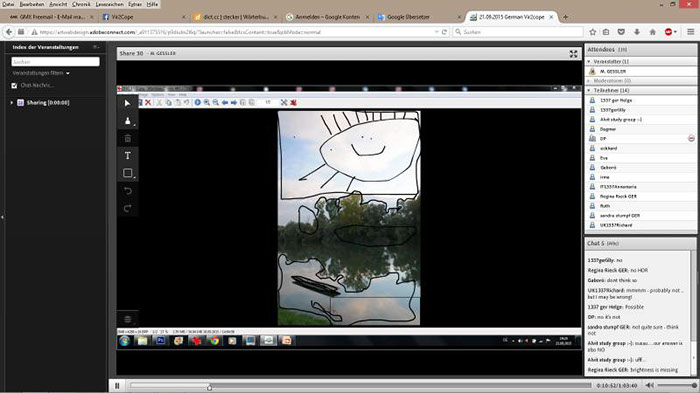
Task: Click the undo arrow in whiteboard toolbar
Action: click(x=128, y=191)
